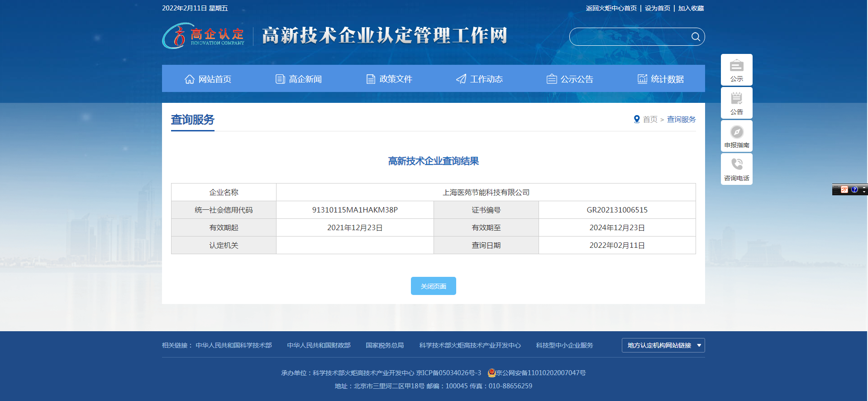Open the 公告 sidebar shortcut

click(736, 103)
